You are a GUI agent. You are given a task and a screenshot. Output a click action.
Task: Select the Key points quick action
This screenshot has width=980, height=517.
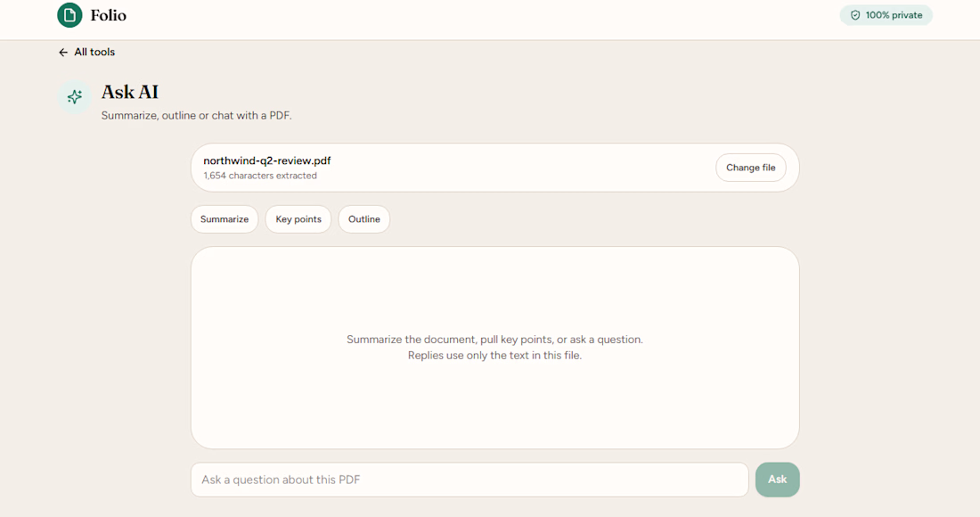(298, 219)
